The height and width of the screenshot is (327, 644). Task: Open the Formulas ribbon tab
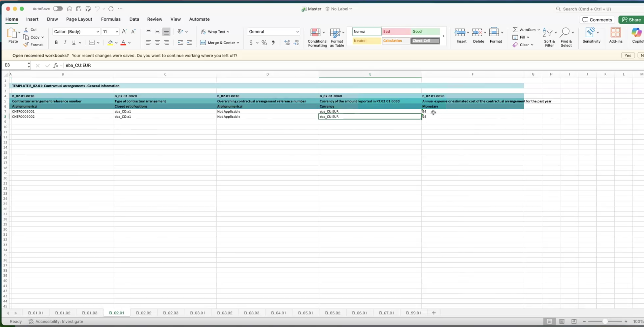tap(111, 19)
